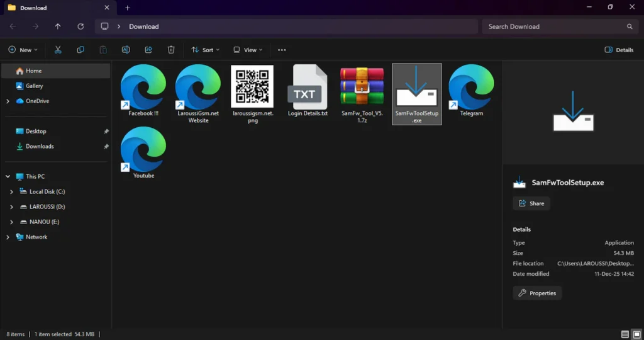Open the View dropdown menu
The height and width of the screenshot is (340, 644).
(247, 50)
